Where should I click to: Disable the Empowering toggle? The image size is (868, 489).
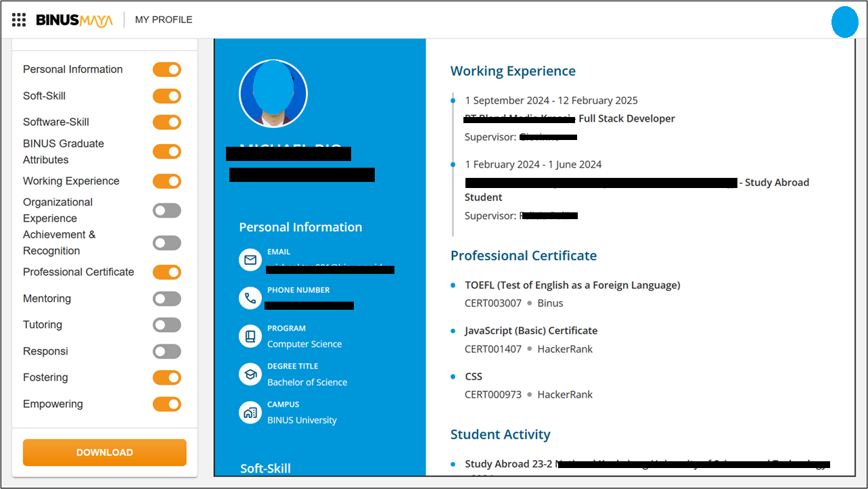[167, 404]
